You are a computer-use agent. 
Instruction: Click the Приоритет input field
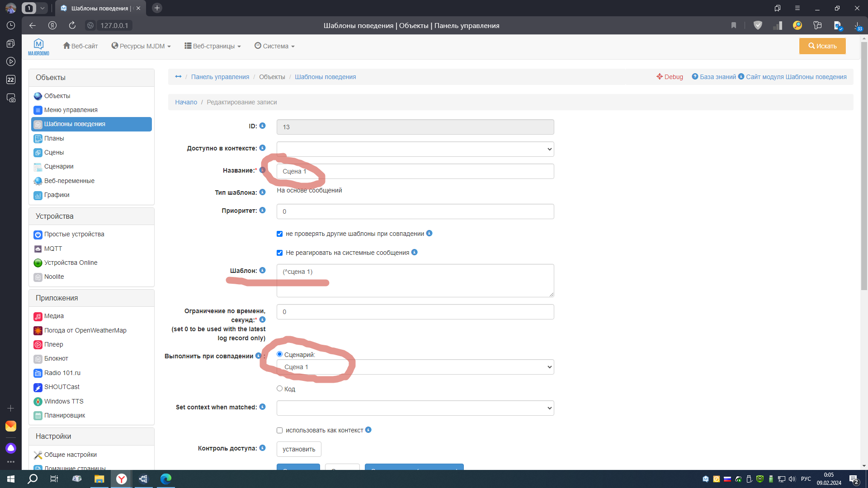coord(415,211)
